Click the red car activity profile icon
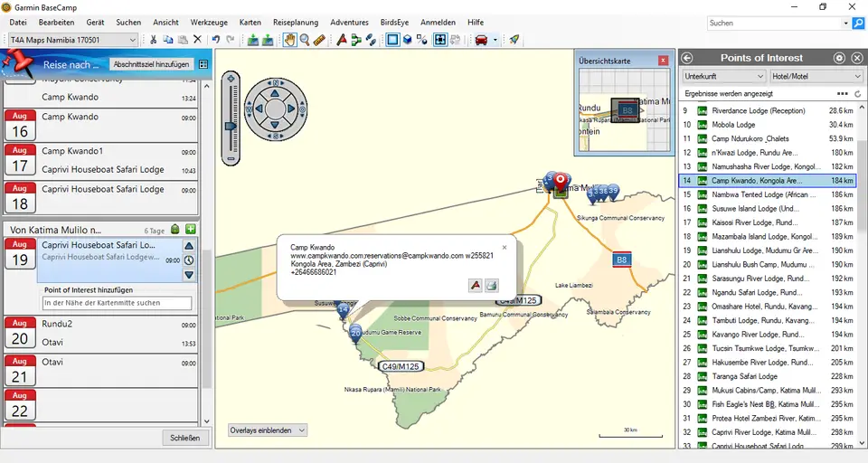This screenshot has height=463, width=868. pyautogui.click(x=481, y=40)
